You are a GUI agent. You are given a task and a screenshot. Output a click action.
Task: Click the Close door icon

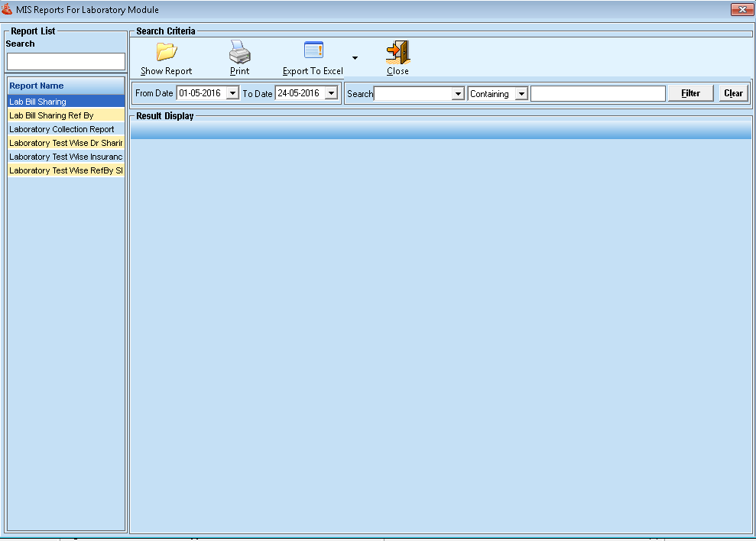(x=397, y=52)
